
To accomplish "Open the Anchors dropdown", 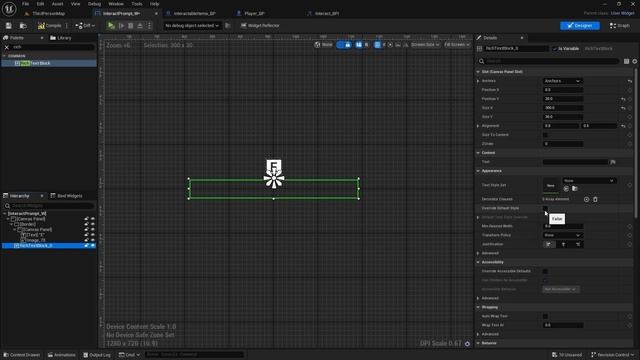I will click(x=562, y=81).
